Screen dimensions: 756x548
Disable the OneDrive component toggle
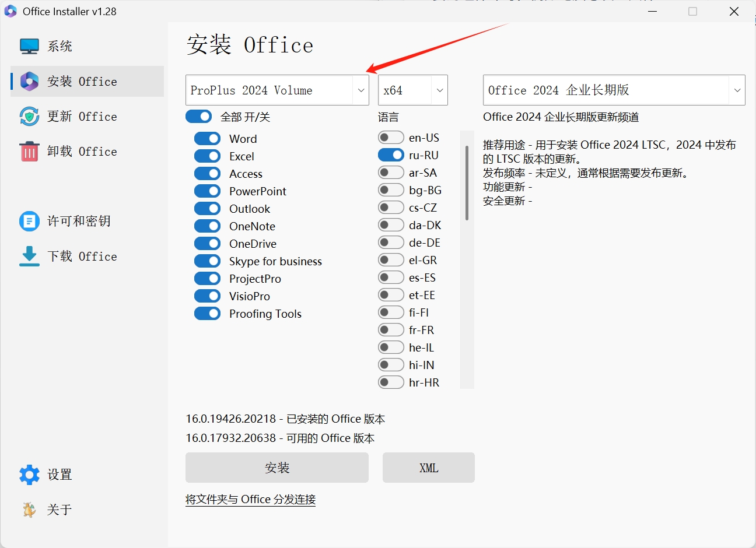tap(207, 243)
